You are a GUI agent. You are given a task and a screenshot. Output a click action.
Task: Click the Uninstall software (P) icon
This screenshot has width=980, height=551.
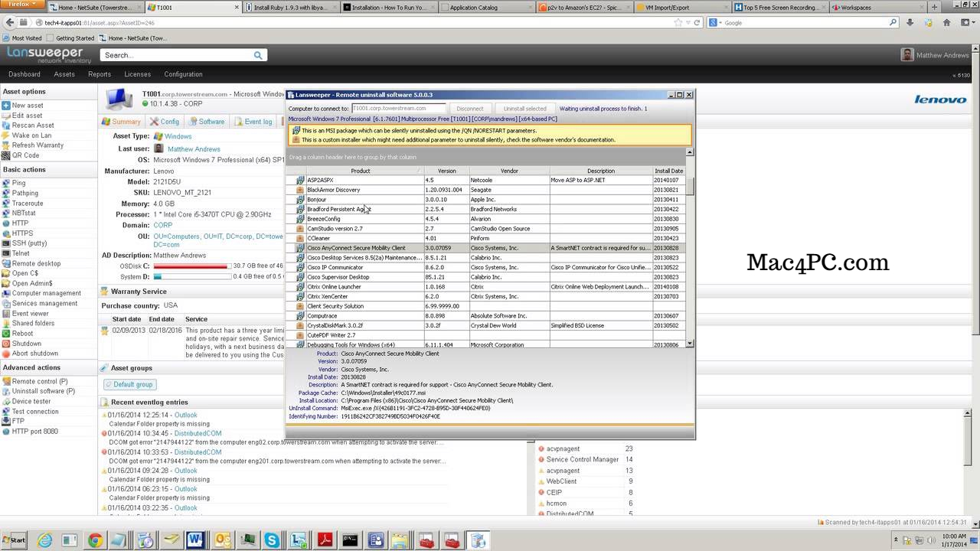[6, 392]
